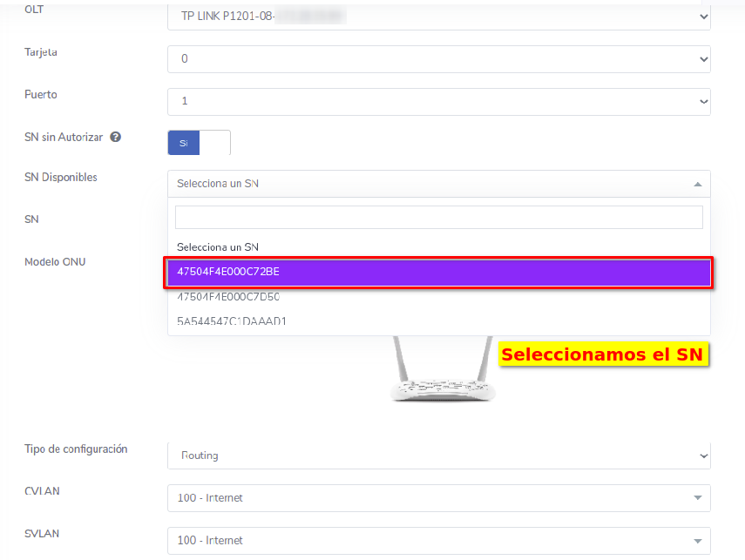The width and height of the screenshot is (745, 560).
Task: Click the chevron on the OLT selector
Action: pos(703,17)
